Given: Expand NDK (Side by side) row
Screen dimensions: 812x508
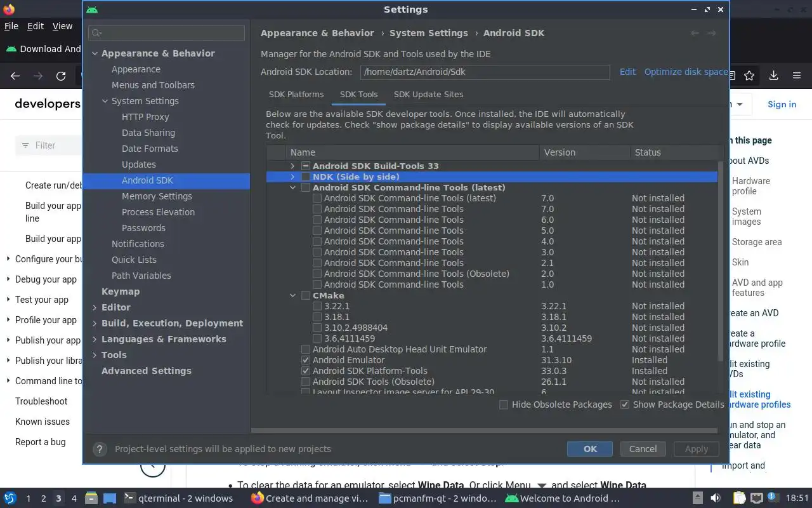Looking at the screenshot, I should (x=292, y=177).
